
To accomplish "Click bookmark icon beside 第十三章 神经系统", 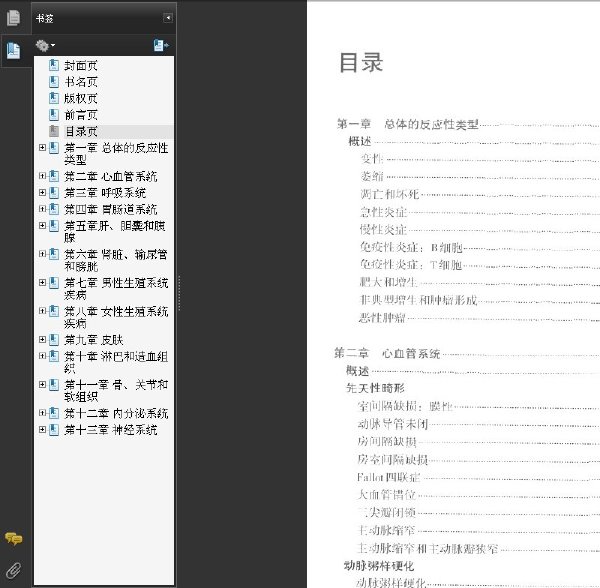I will tap(54, 430).
